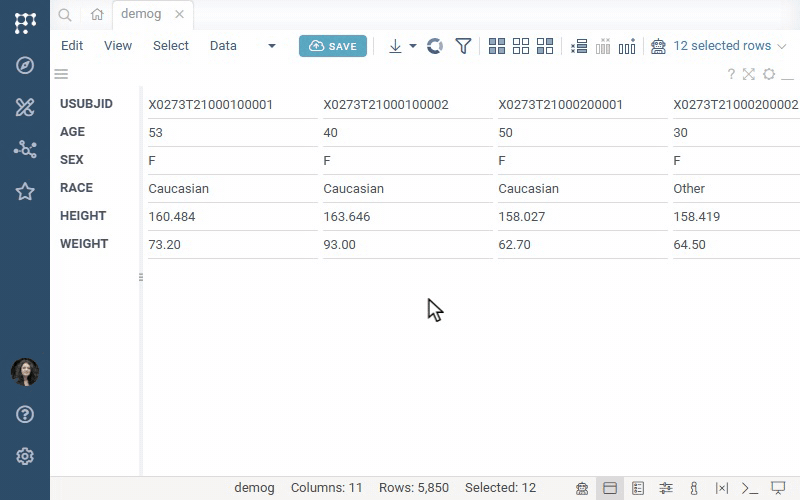Screen dimensions: 800x500
Task: Click the HEIGHT row header
Action: click(x=83, y=216)
